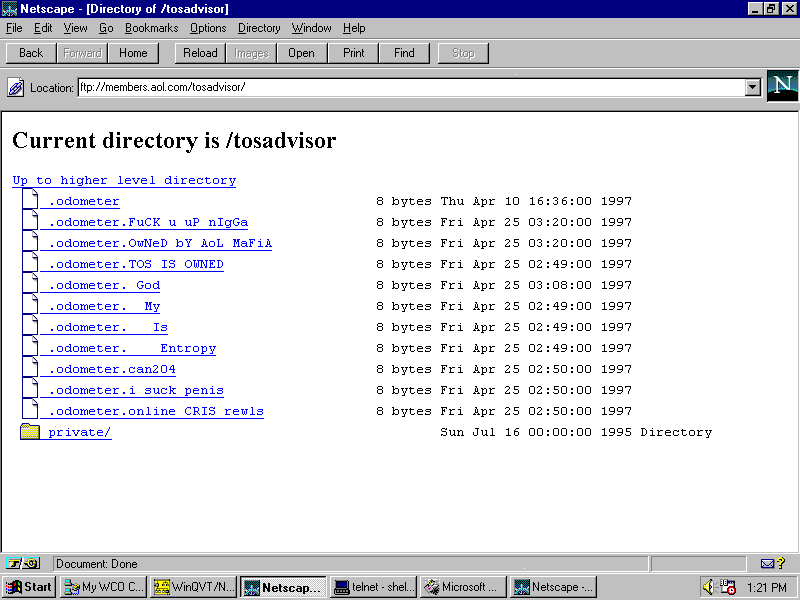The height and width of the screenshot is (600, 800).
Task: Open the Edit menu
Action: 43,28
